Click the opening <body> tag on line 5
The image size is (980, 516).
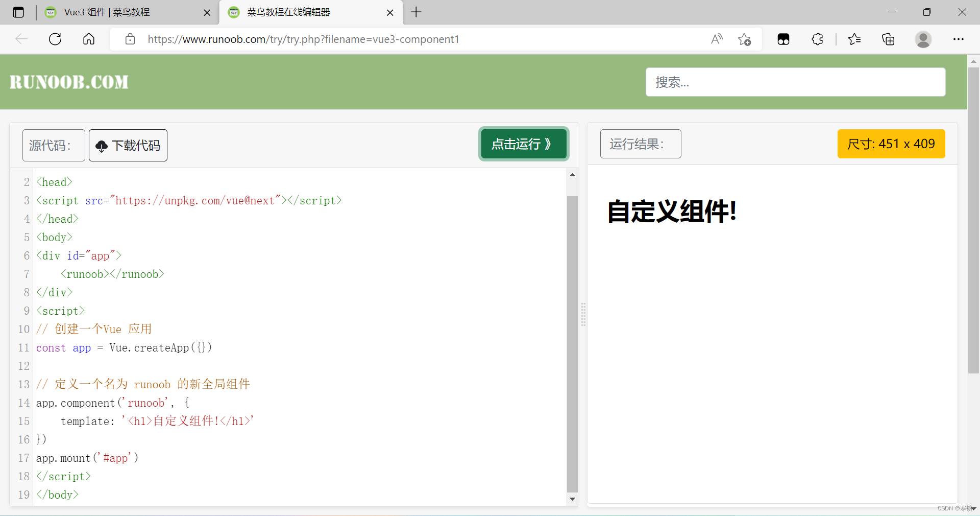pos(54,237)
